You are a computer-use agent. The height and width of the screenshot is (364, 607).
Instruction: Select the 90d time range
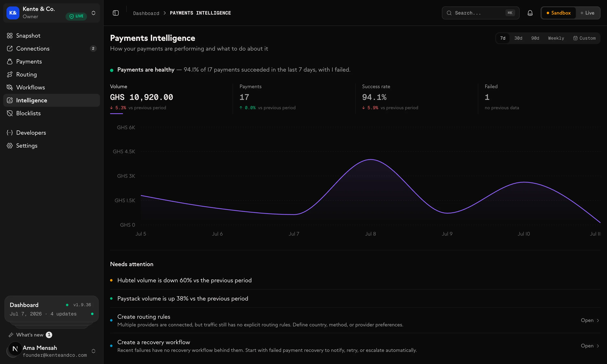[535, 38]
